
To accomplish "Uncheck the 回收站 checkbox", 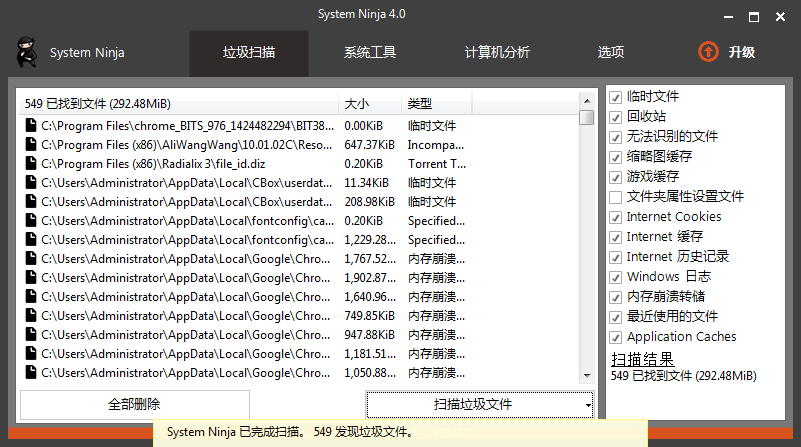I will (616, 117).
